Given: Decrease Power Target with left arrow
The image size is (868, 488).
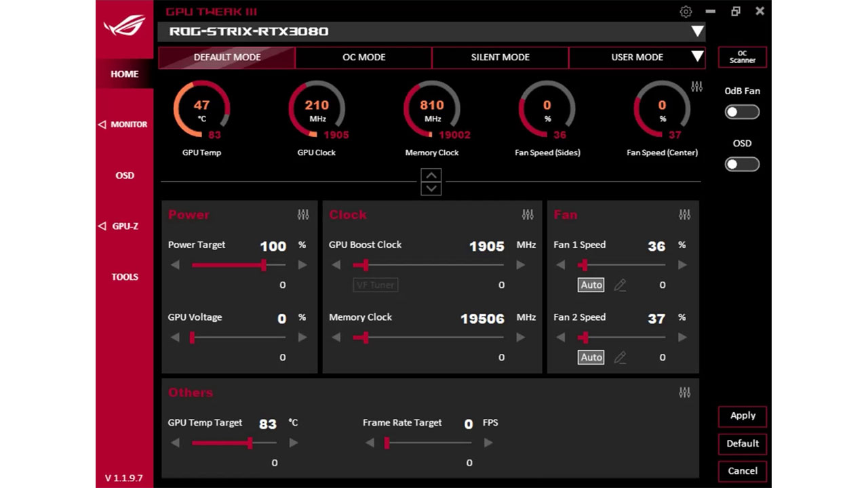Looking at the screenshot, I should point(175,265).
